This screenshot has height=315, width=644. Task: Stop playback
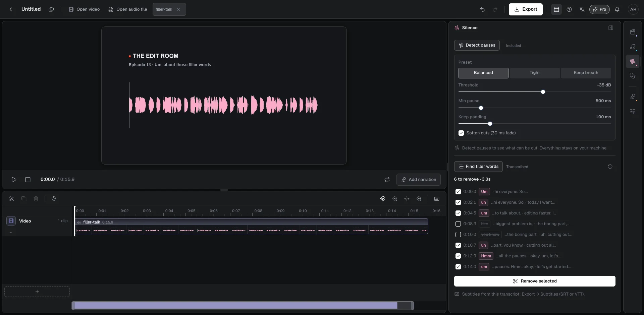pos(28,180)
